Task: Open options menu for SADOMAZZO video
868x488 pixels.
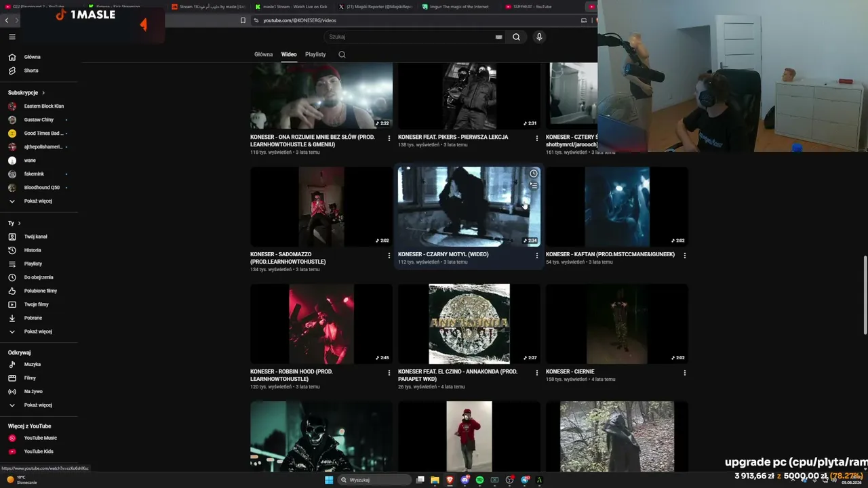Action: pyautogui.click(x=389, y=256)
